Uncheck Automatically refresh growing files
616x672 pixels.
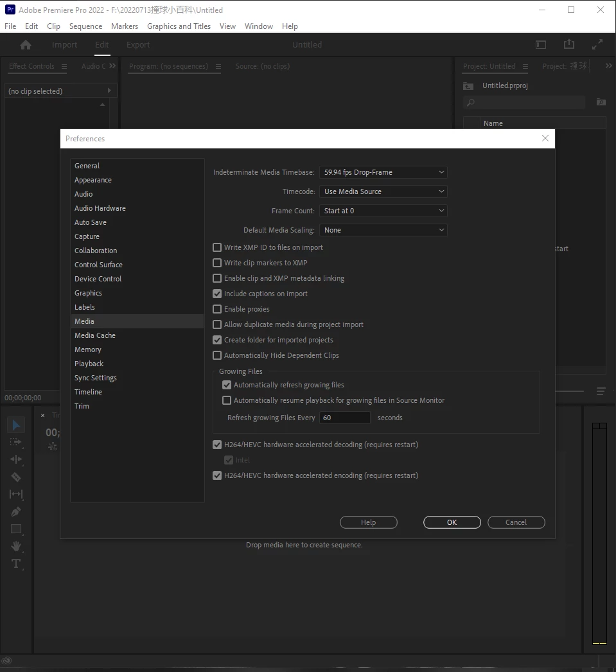pos(227,385)
